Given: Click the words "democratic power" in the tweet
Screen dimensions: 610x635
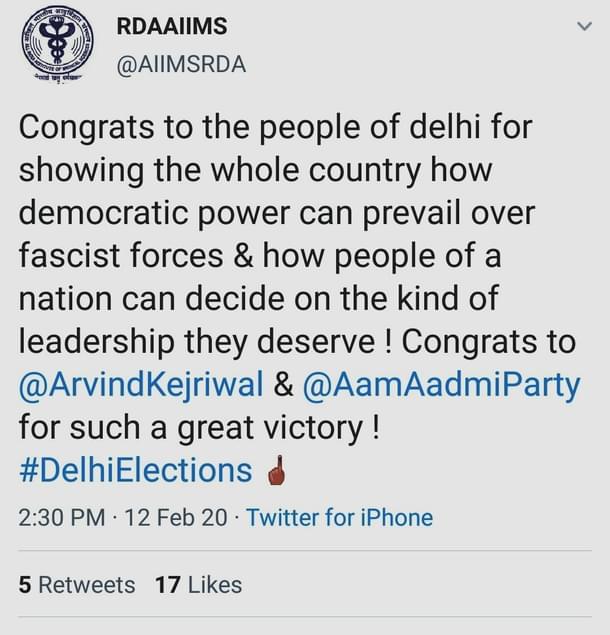Looking at the screenshot, I should [164, 214].
